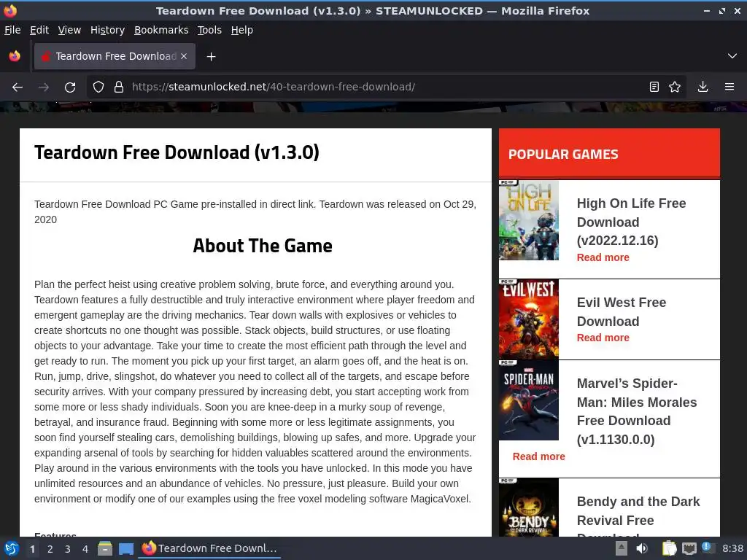Viewport: 747px width, 560px height.
Task: Switch to workspace 4
Action: [x=85, y=549]
